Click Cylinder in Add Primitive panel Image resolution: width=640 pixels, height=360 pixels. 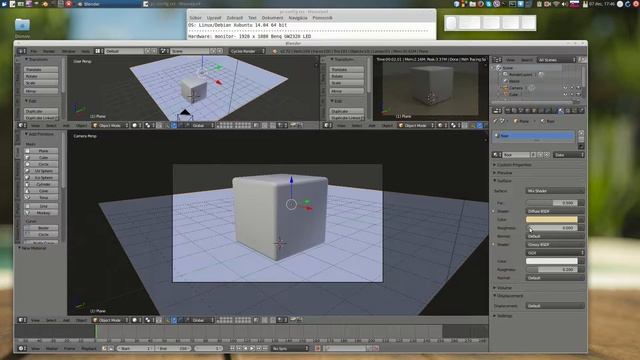click(41, 184)
